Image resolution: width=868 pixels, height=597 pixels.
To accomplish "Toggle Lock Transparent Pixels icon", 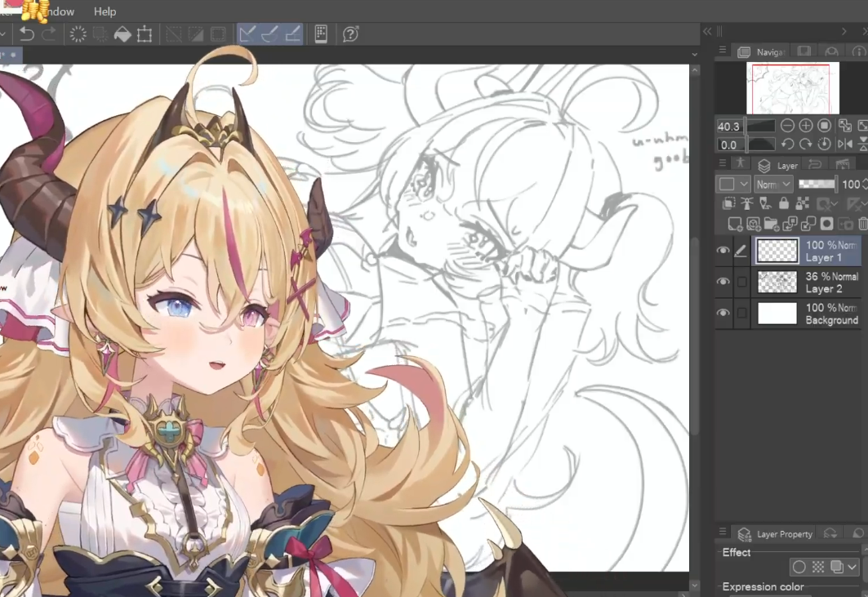I will coord(802,204).
